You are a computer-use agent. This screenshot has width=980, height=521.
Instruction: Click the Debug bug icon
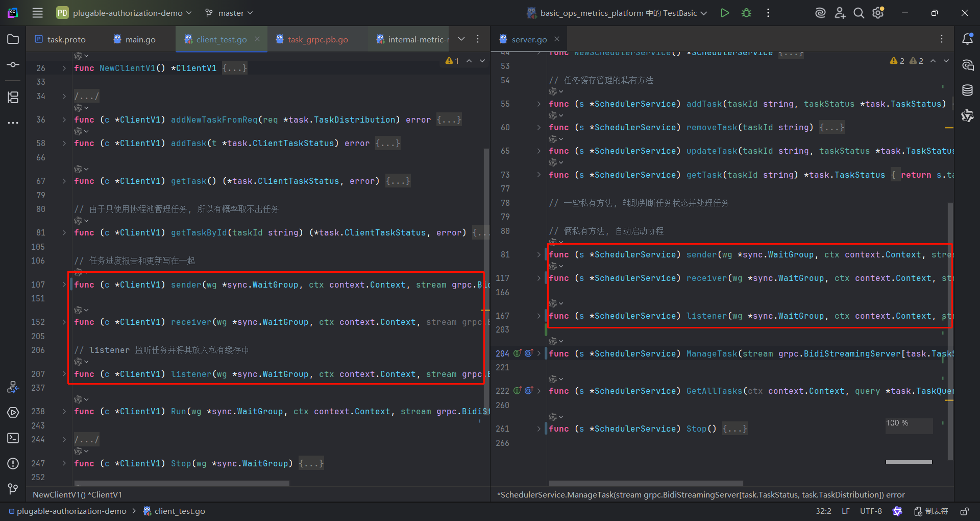pyautogui.click(x=746, y=13)
